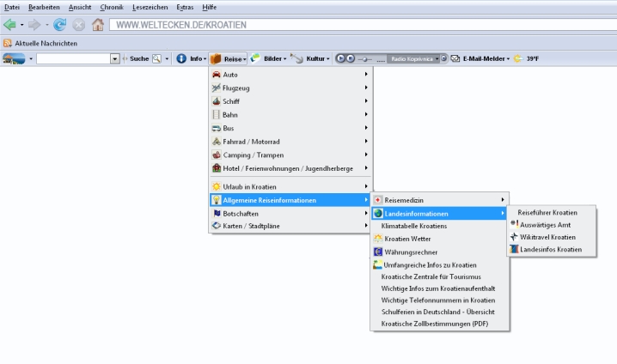
Task: Choose Währungsrechner from the submenu
Action: click(411, 252)
